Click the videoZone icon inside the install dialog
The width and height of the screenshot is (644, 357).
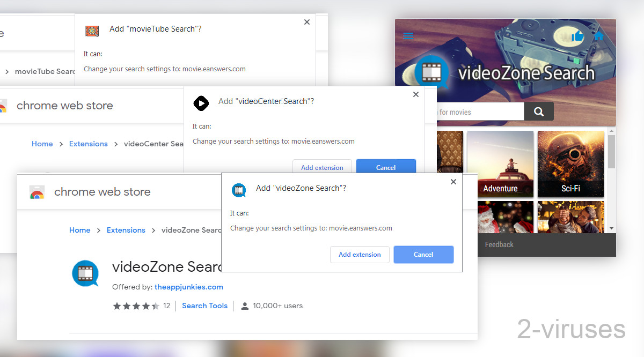(239, 190)
